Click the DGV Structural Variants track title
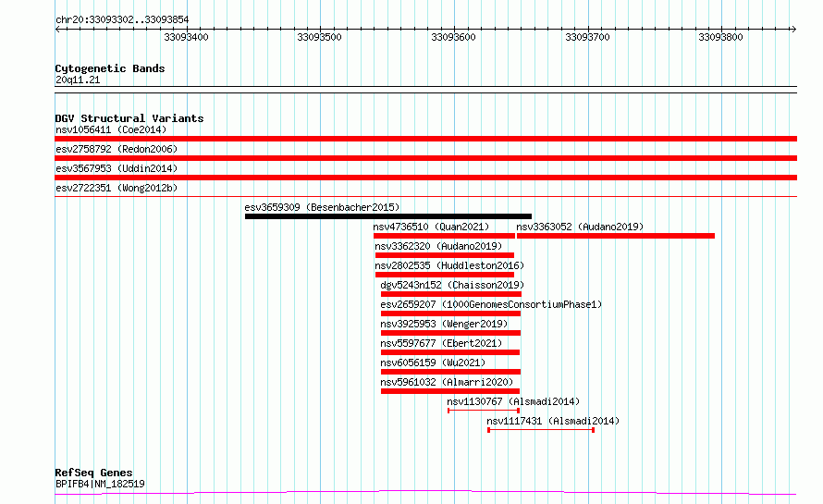 (x=129, y=118)
